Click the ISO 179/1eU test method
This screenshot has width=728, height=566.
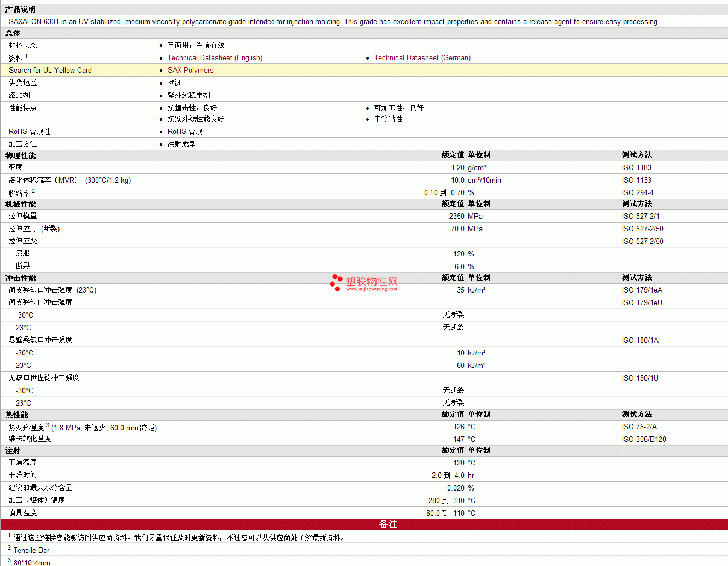click(642, 303)
